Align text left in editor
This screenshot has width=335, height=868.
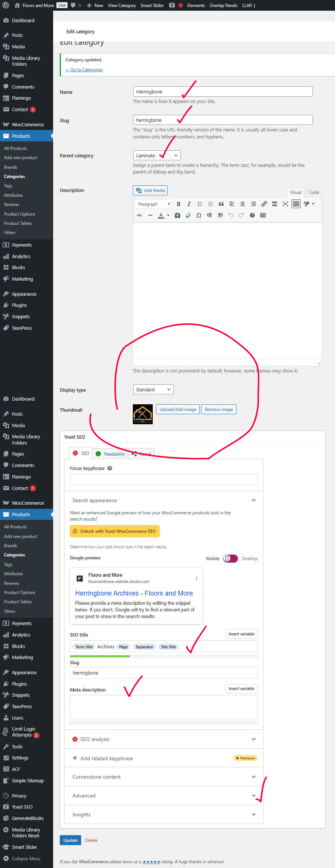coord(232,204)
